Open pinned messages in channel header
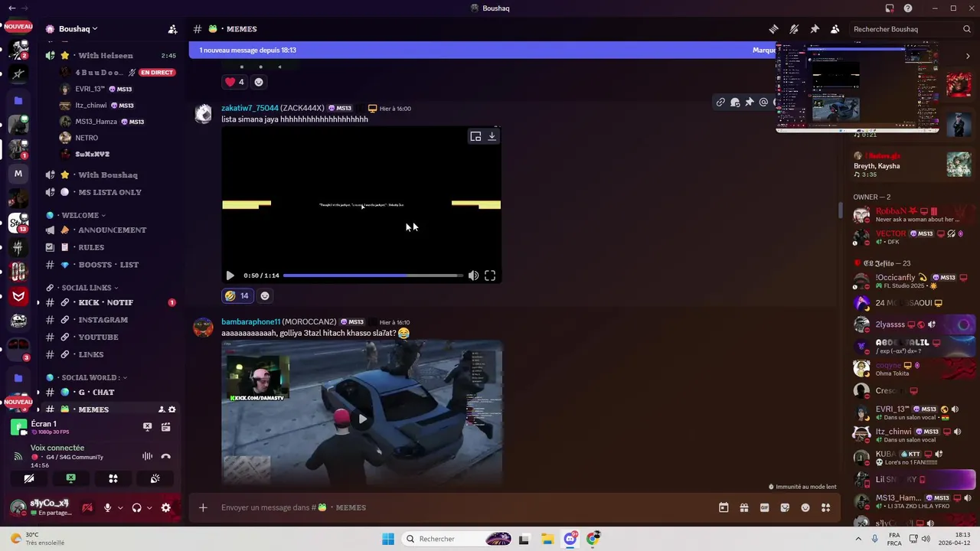 tap(815, 29)
